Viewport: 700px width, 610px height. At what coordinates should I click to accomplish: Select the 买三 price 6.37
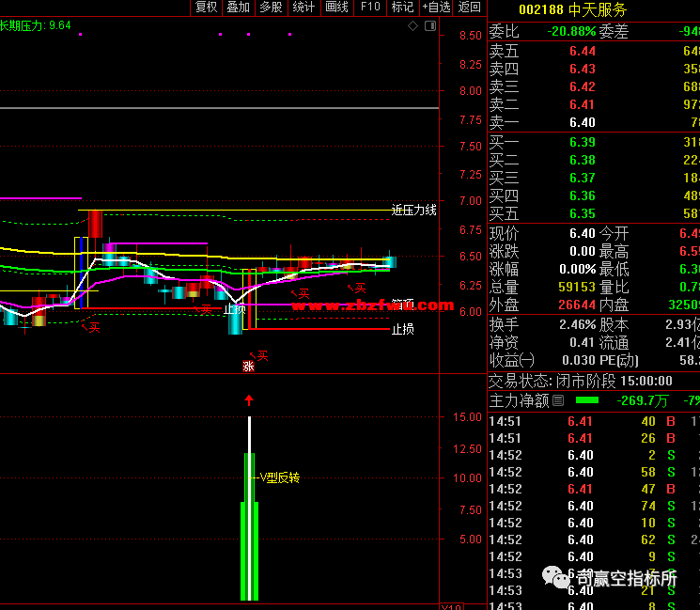click(x=583, y=179)
